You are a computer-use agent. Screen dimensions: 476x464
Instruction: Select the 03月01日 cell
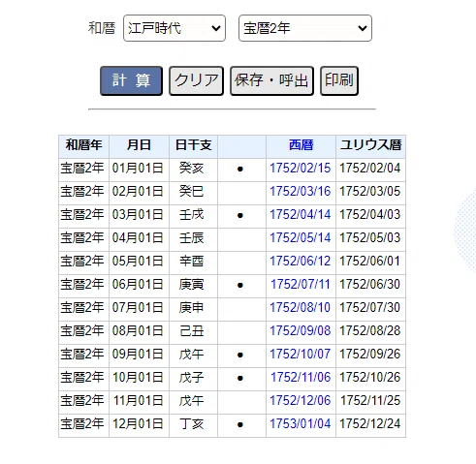click(x=139, y=215)
